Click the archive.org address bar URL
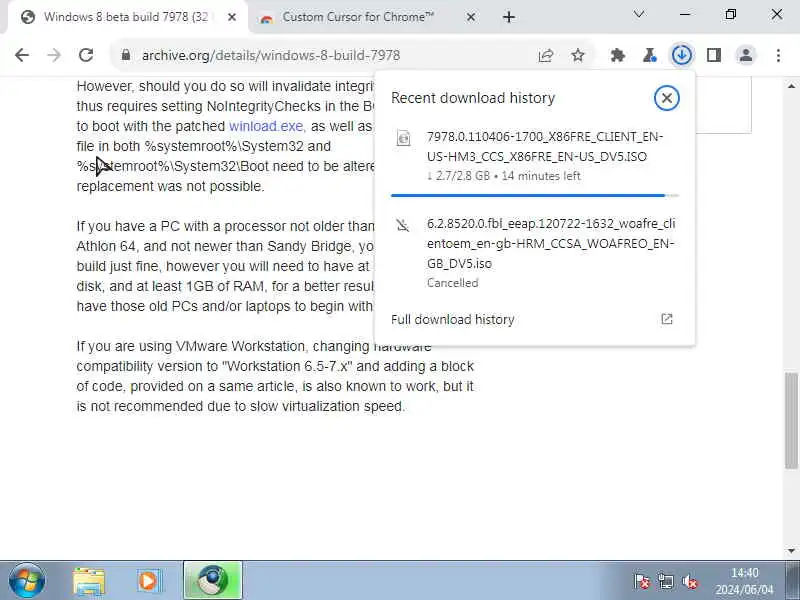This screenshot has width=800, height=600. point(271,55)
